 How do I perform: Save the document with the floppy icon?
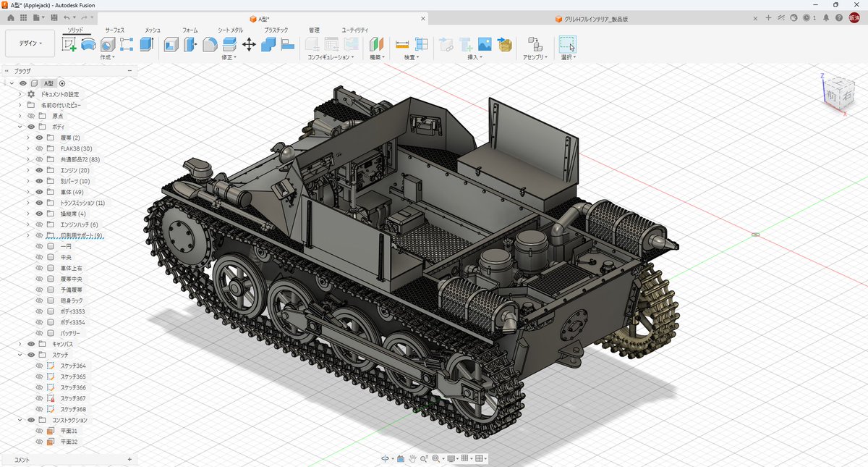click(54, 17)
